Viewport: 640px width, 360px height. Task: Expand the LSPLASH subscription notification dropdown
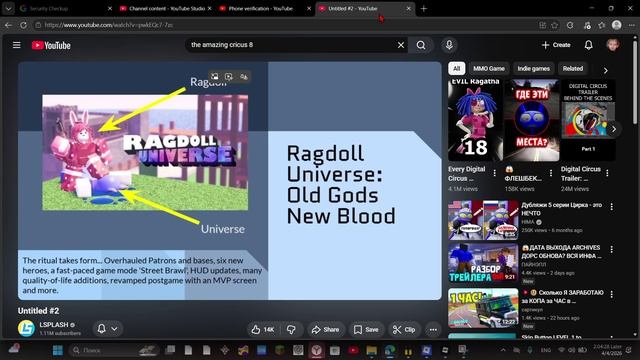pos(108,329)
